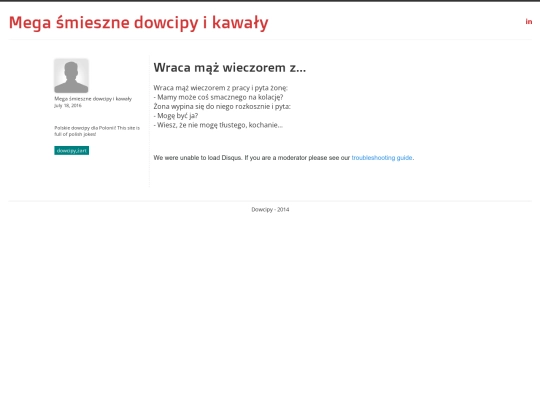Click the 'We were unable to load Disqus' message

tap(284, 158)
